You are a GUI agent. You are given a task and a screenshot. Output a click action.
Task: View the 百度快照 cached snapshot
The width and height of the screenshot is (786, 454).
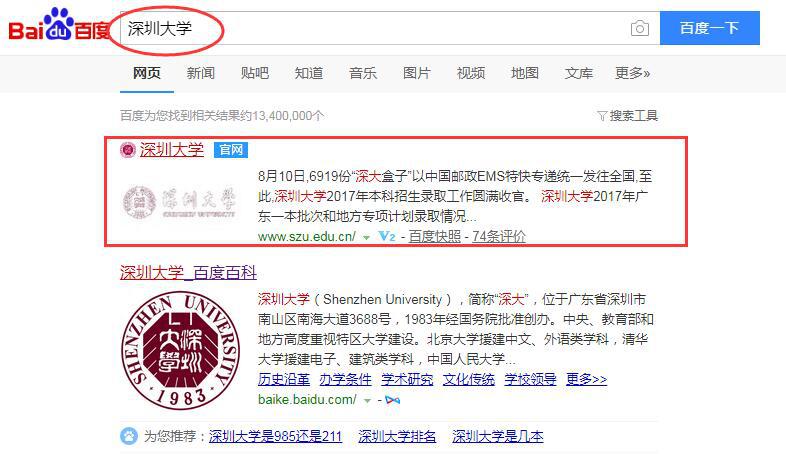[x=435, y=237]
